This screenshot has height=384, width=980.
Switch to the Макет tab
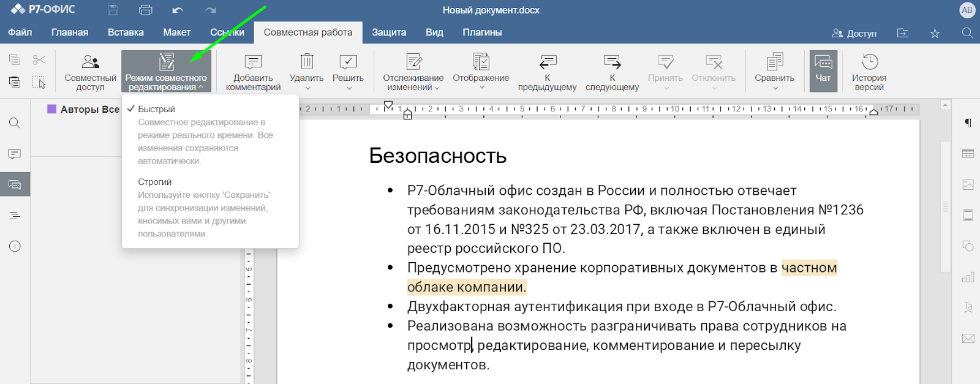coord(177,32)
